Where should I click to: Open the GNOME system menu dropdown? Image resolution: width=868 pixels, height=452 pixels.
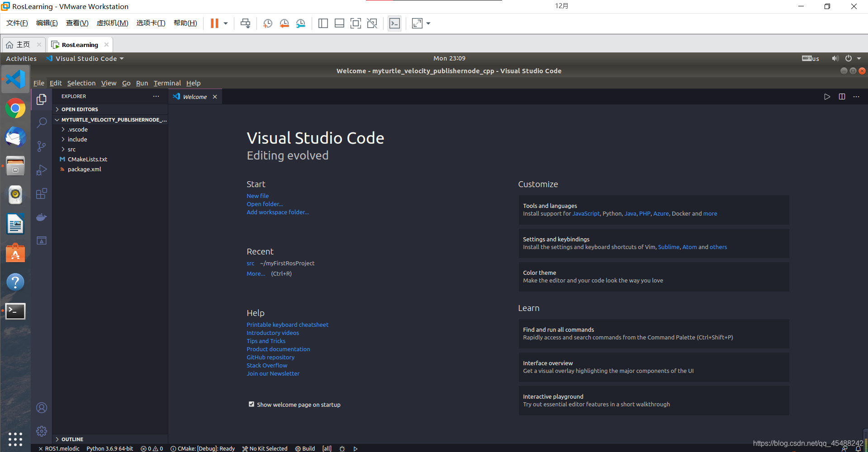853,58
